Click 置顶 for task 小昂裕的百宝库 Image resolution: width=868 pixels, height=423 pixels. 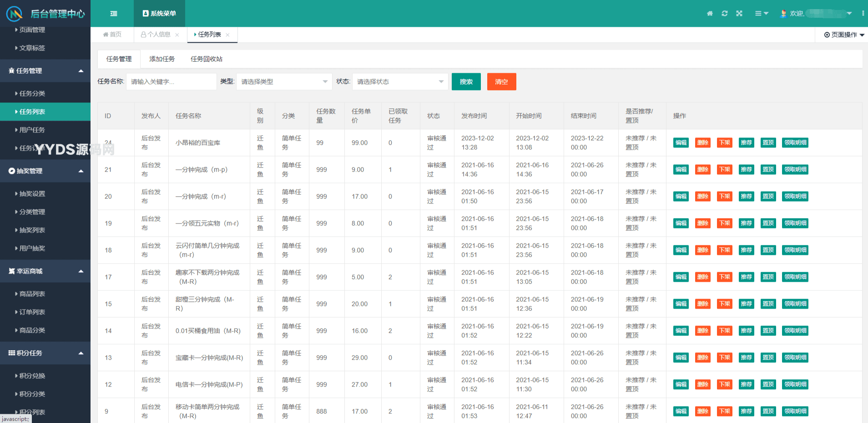coord(768,143)
